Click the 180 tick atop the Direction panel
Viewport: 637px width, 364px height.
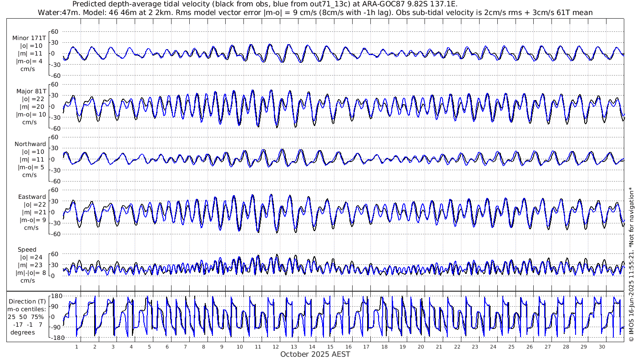coord(55,297)
